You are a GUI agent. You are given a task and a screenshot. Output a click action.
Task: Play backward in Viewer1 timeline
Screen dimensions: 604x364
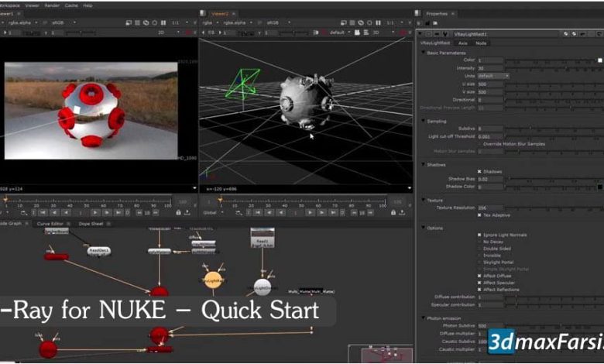point(67,213)
